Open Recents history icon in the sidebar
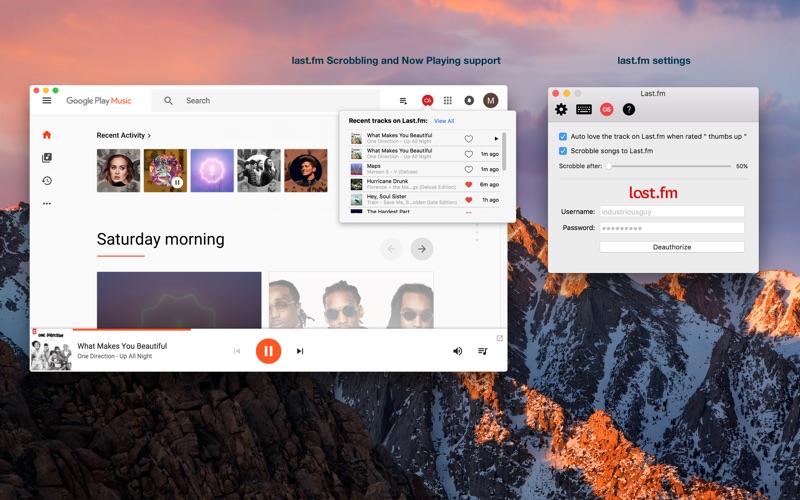Image resolution: width=800 pixels, height=500 pixels. point(47,181)
